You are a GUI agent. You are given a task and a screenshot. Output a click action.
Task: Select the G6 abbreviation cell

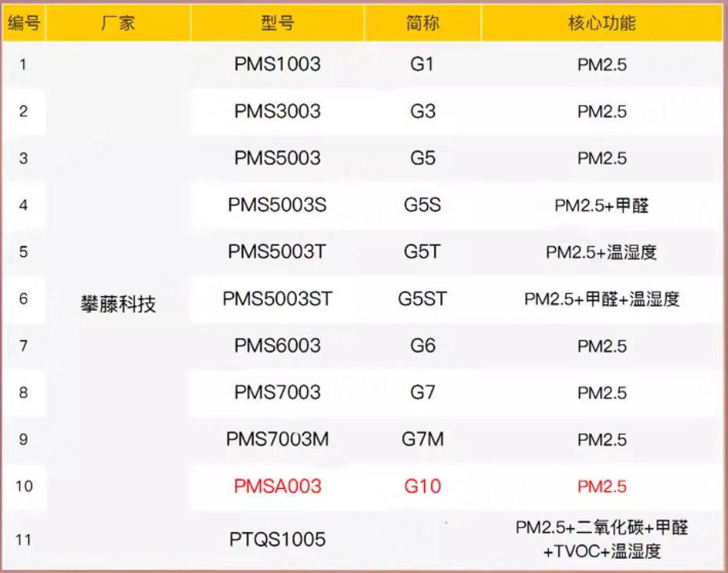[x=423, y=346]
